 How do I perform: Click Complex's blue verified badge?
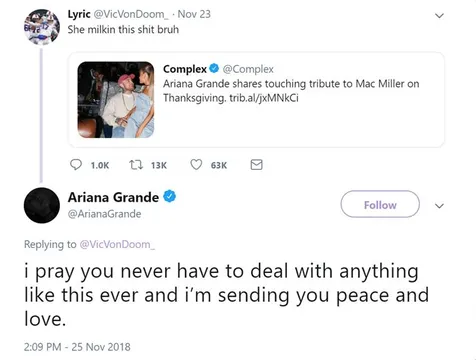pos(214,69)
